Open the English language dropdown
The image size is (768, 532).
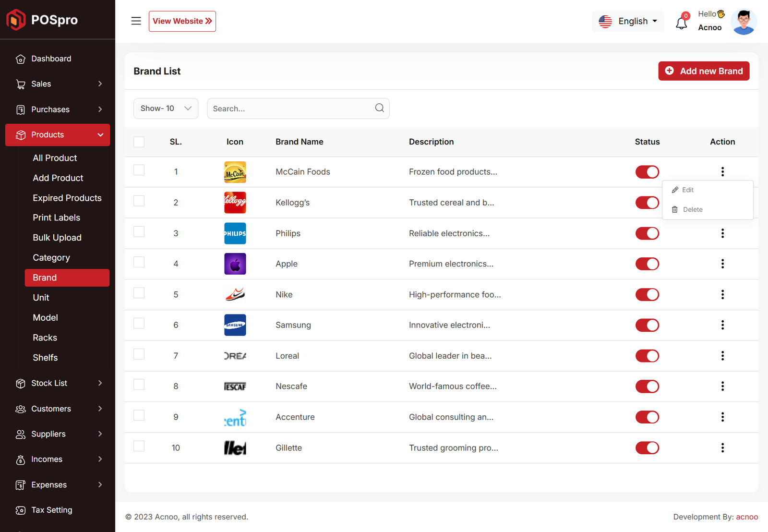click(628, 22)
